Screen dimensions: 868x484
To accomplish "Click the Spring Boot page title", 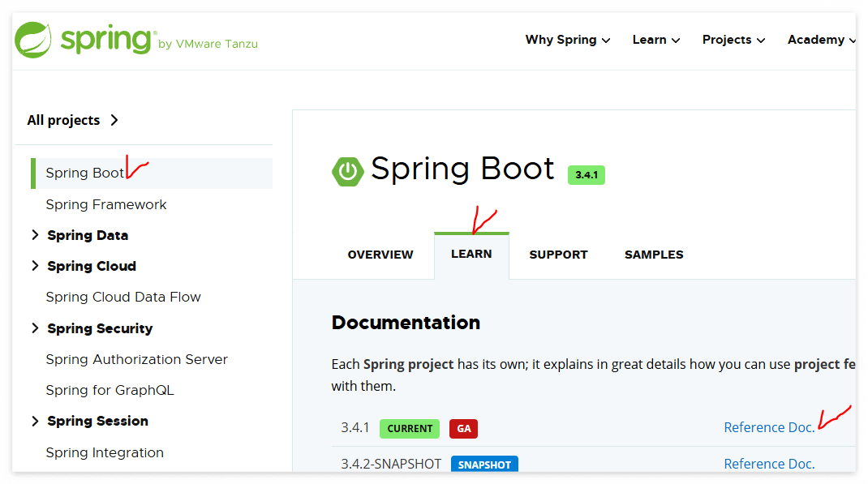I will click(x=462, y=168).
